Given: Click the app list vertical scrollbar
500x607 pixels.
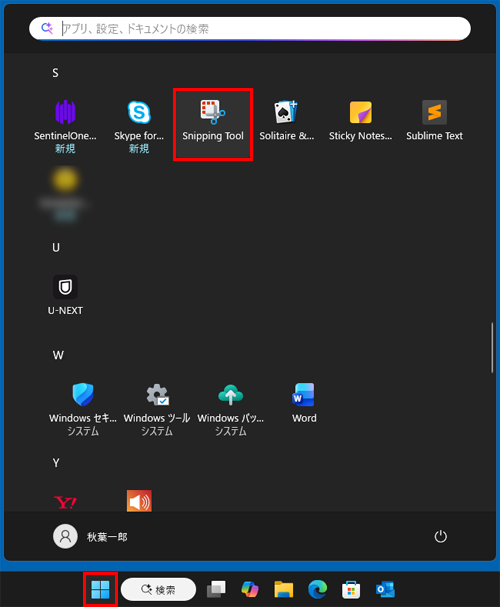Looking at the screenshot, I should click(492, 347).
